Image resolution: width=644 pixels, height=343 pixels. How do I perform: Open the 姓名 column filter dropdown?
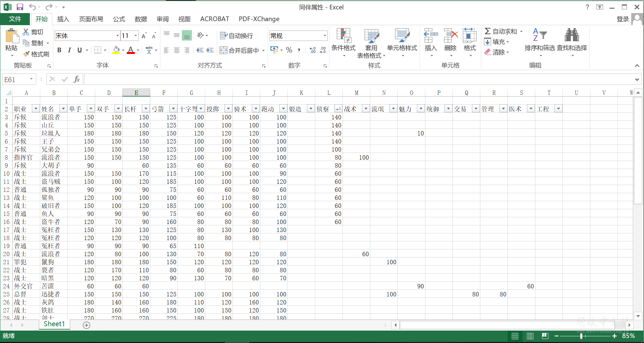[x=63, y=109]
